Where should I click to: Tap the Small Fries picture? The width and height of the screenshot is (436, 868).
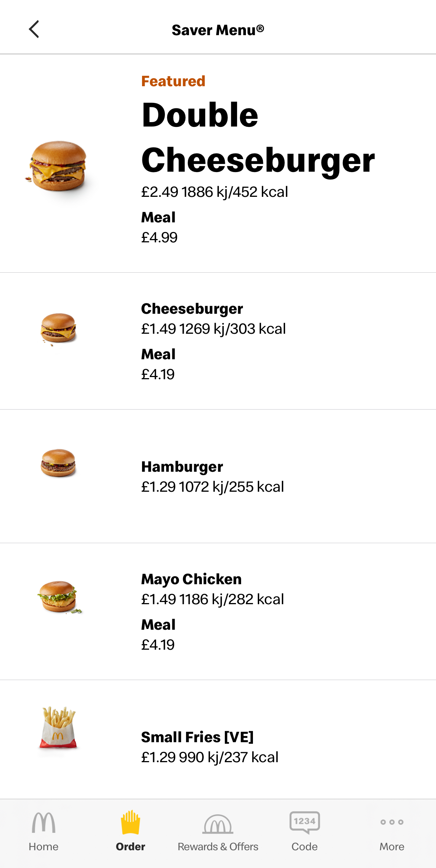point(58,727)
